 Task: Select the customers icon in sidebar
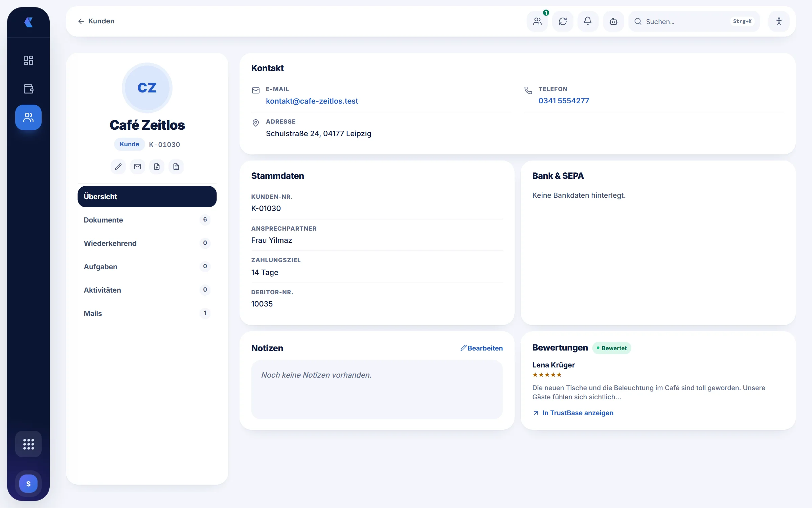(x=28, y=117)
